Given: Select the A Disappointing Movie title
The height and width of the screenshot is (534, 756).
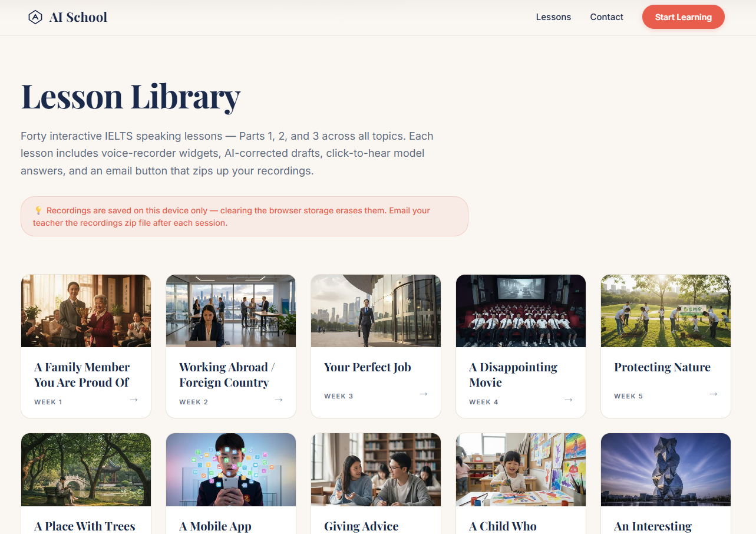Looking at the screenshot, I should [513, 375].
